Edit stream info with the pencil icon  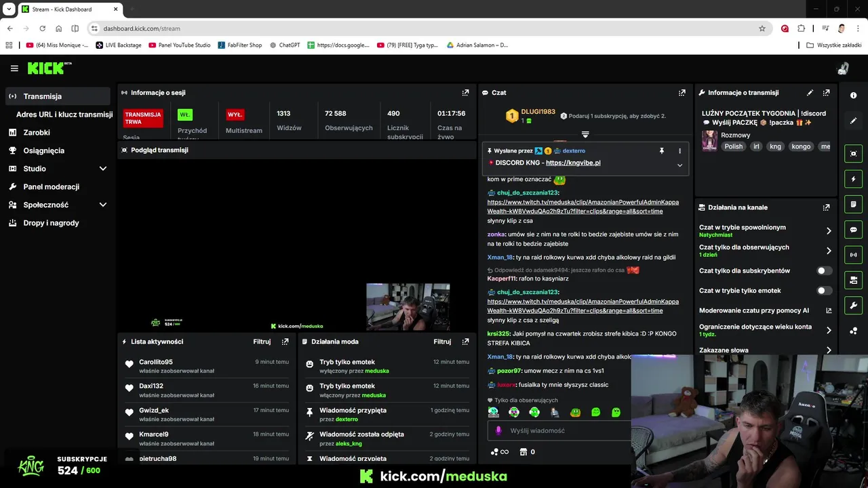click(810, 93)
